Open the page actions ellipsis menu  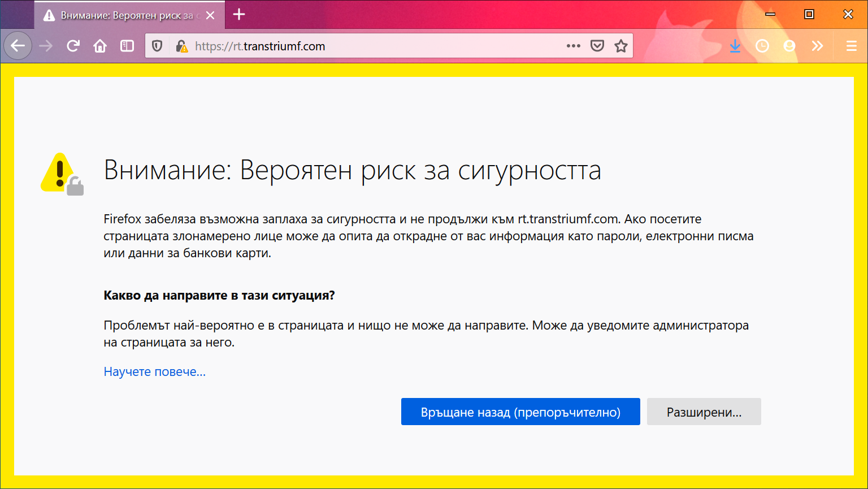coord(573,46)
